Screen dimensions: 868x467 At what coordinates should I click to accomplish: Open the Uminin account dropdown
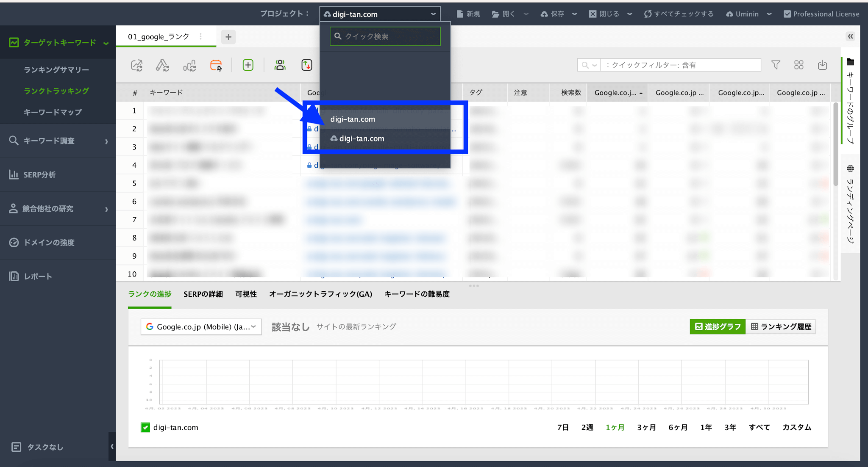tap(748, 14)
